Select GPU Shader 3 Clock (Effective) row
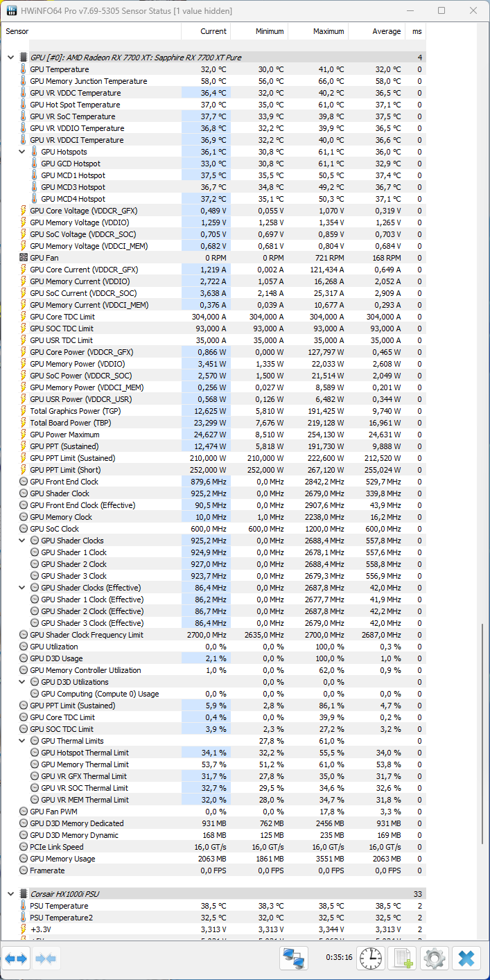This screenshot has height=980, width=490. coord(214,623)
